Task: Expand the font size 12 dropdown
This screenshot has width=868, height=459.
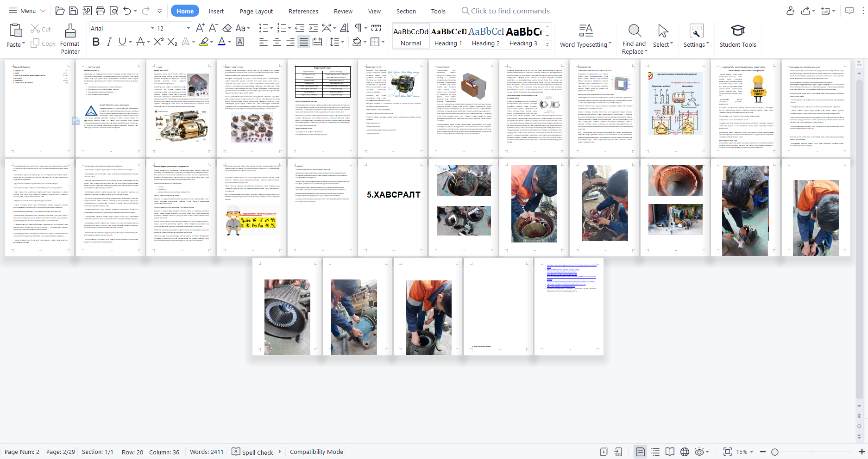Action: click(x=188, y=28)
